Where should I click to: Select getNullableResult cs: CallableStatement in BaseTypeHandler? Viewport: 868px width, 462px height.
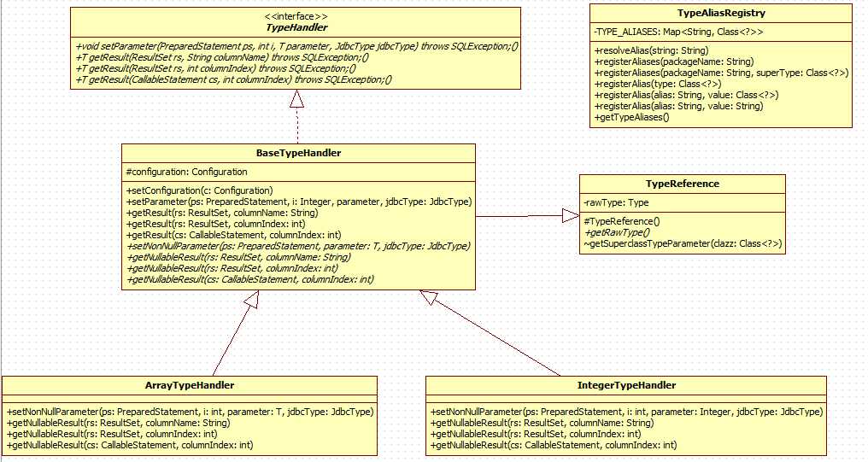(250, 279)
